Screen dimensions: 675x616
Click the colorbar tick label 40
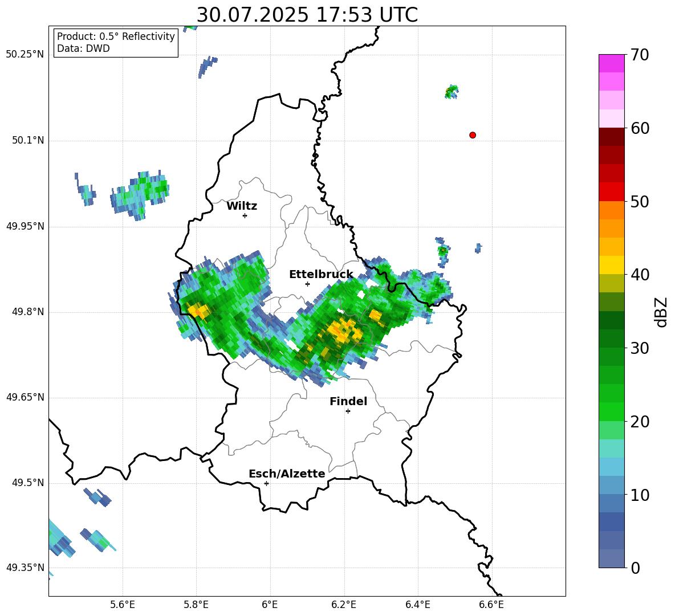click(x=640, y=275)
